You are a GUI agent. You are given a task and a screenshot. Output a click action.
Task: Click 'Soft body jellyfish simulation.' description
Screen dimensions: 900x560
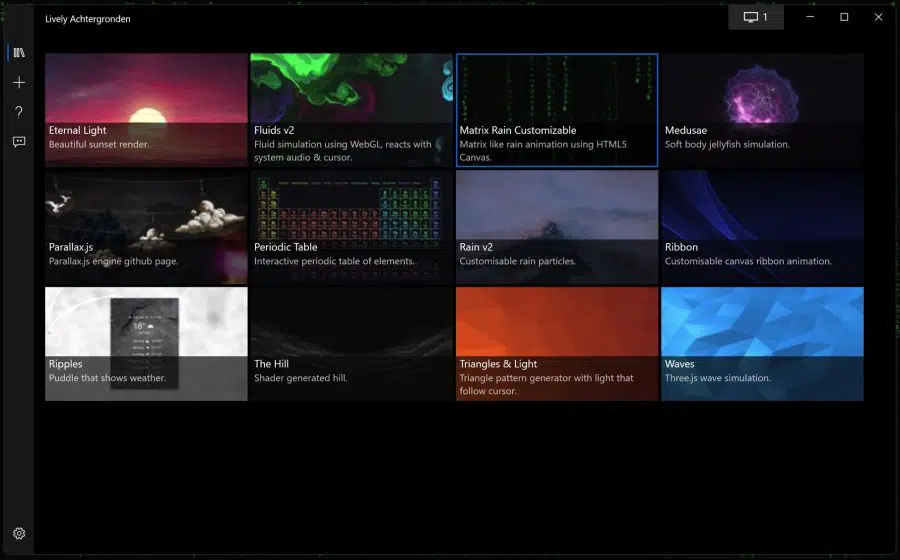(727, 145)
